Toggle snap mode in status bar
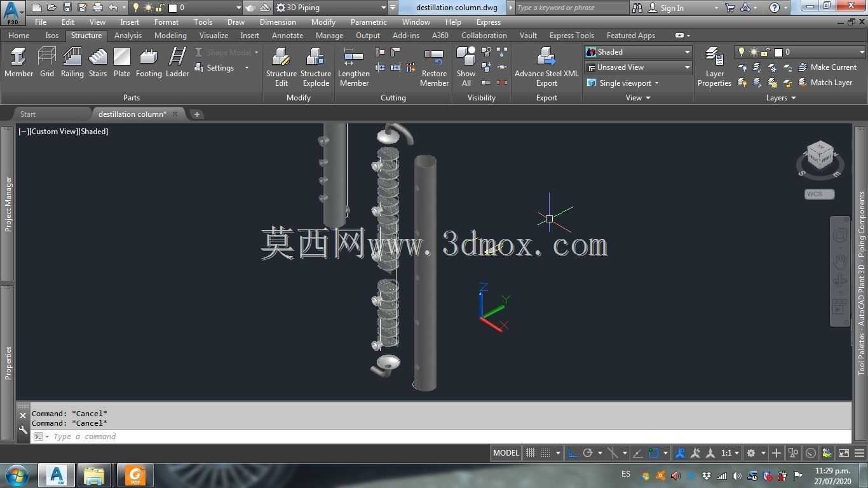This screenshot has width=868, height=488. click(545, 453)
